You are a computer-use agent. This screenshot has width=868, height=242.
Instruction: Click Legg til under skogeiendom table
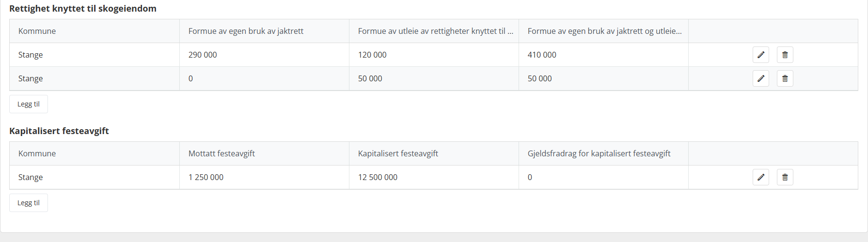29,104
